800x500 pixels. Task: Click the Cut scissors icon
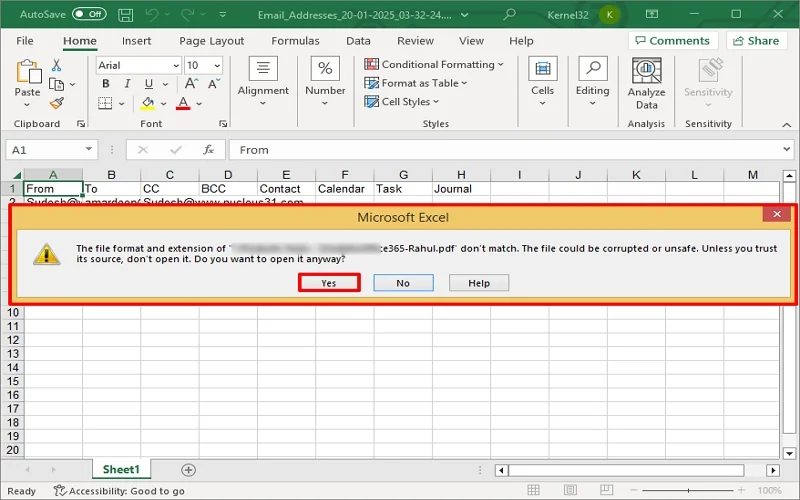[x=56, y=65]
